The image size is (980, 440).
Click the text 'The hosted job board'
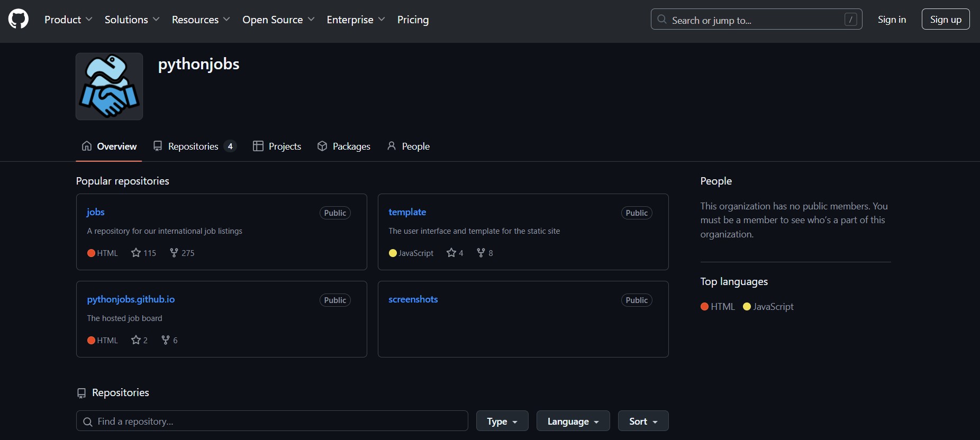(125, 318)
